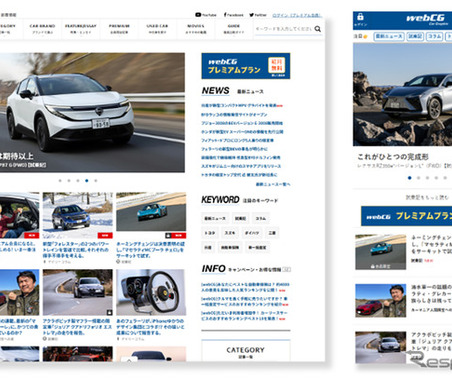This screenshot has width=452, height=380.
Task: Select the first dot under desktop carousel
Action: 60,181
